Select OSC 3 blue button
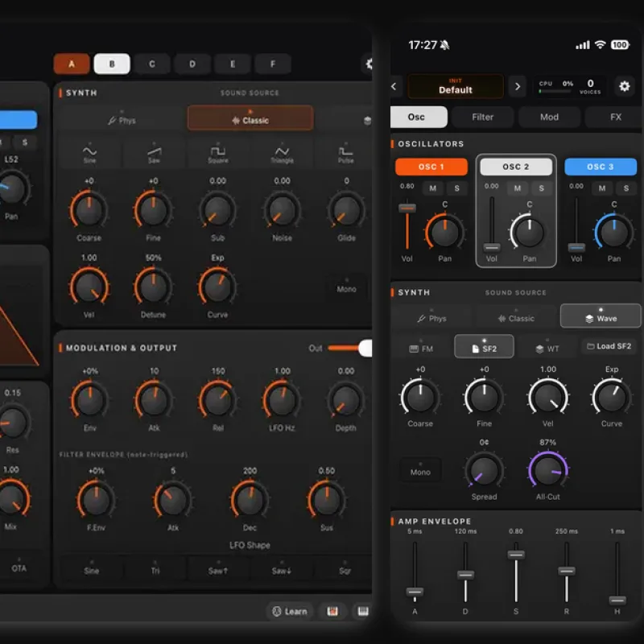 [x=601, y=167]
